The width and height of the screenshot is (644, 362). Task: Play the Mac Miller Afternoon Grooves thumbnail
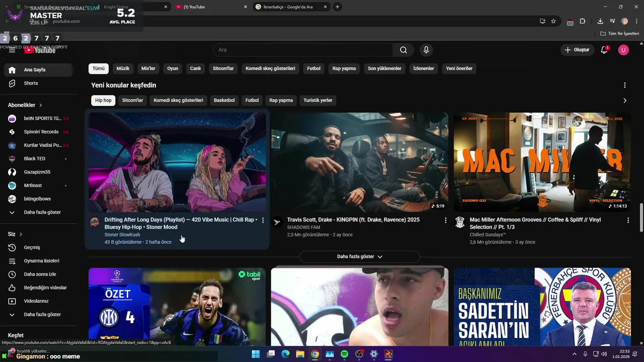click(x=542, y=162)
